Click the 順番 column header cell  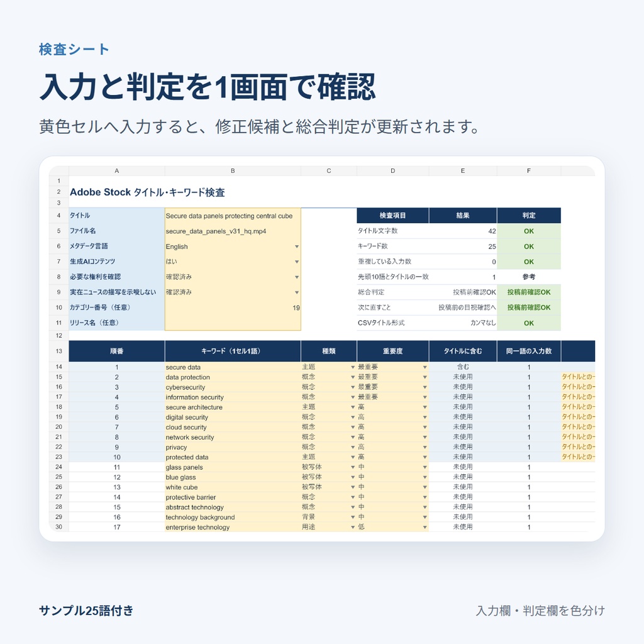pos(116,351)
